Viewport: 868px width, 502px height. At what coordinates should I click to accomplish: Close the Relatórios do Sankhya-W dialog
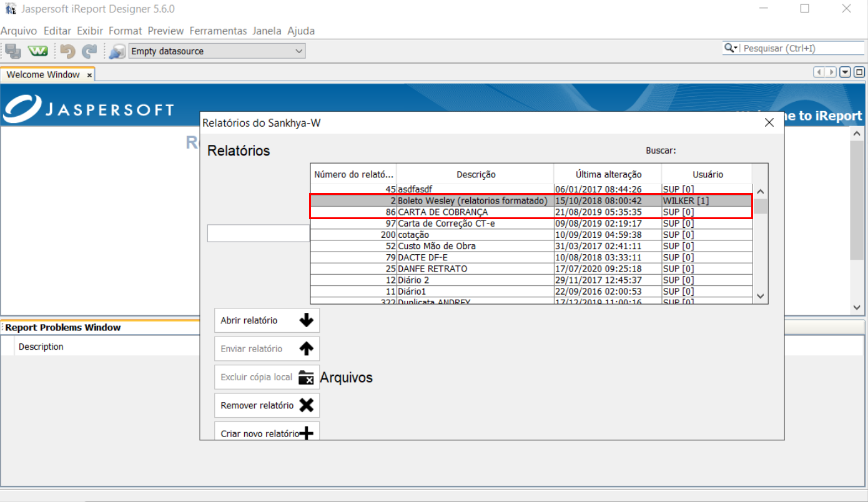769,122
